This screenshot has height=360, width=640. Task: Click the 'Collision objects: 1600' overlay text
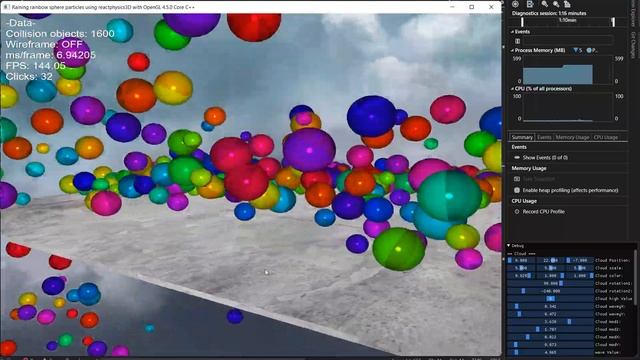(60, 33)
